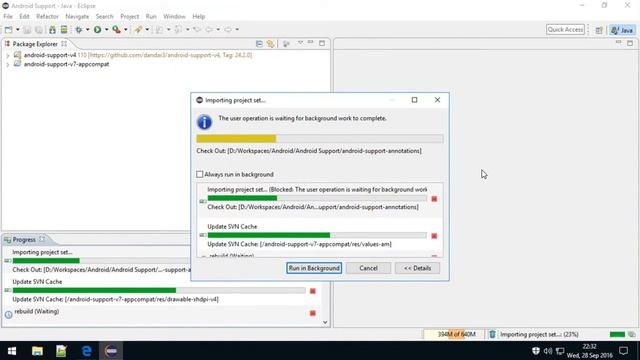Open the Android Virtual Device Manager icon
The image size is (640, 360).
[64, 29]
